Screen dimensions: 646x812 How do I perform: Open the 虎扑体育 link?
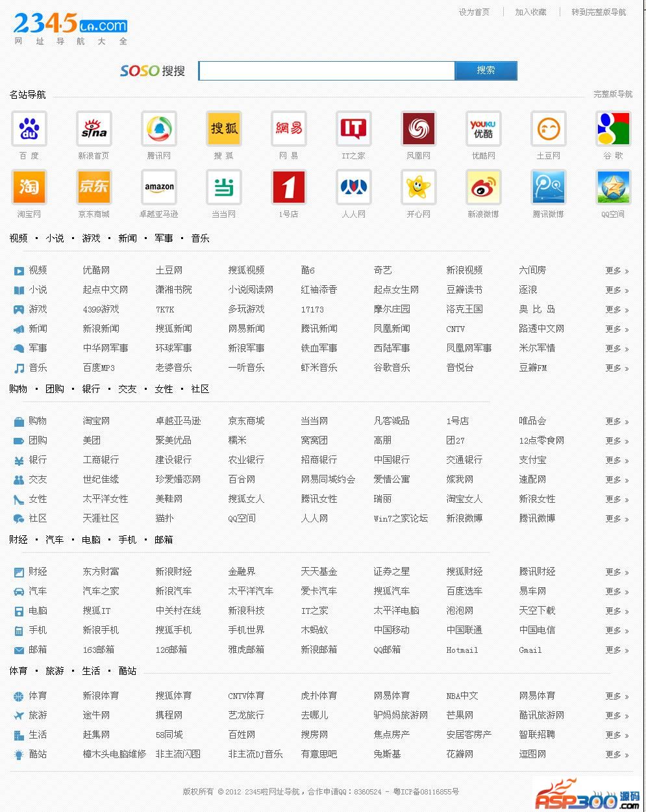pos(319,696)
